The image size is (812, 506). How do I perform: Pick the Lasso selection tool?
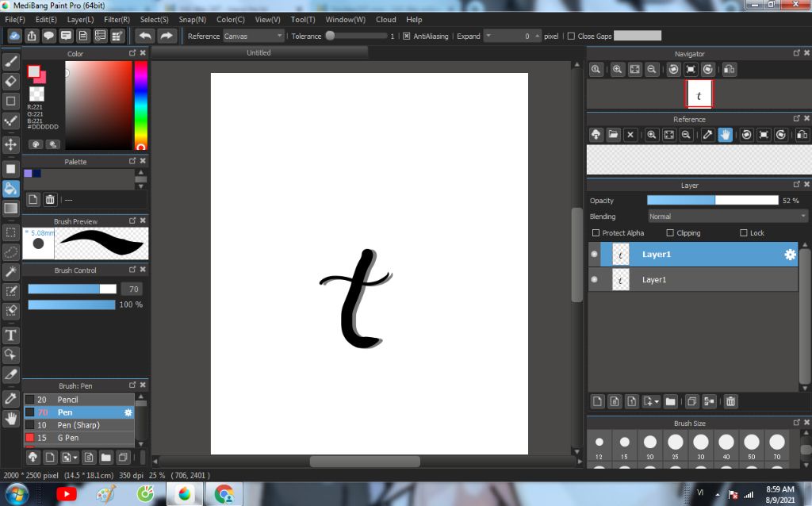10,252
